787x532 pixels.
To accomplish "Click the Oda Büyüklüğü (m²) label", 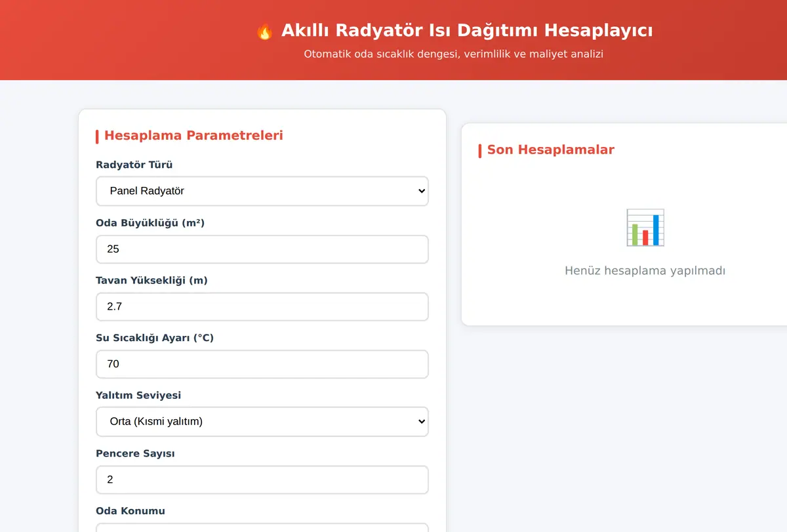I will click(150, 223).
